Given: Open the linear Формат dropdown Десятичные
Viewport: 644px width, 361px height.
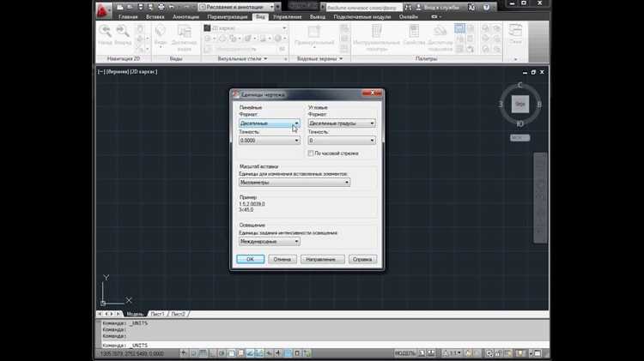Looking at the screenshot, I should 270,123.
